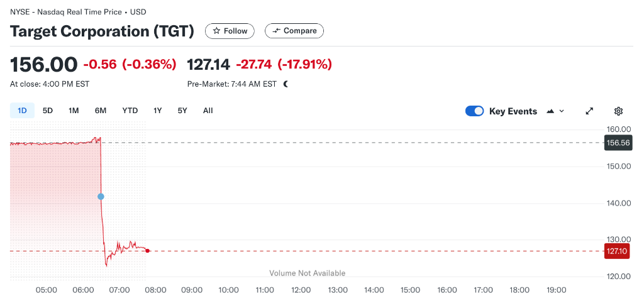644x303 pixels.
Task: Click the star icon in Follow button
Action: tap(216, 31)
